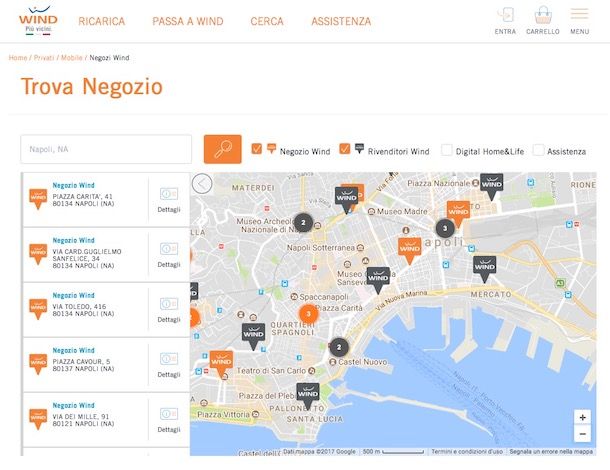
Task: Click Segnala un errore nella mappa
Action: [x=551, y=451]
